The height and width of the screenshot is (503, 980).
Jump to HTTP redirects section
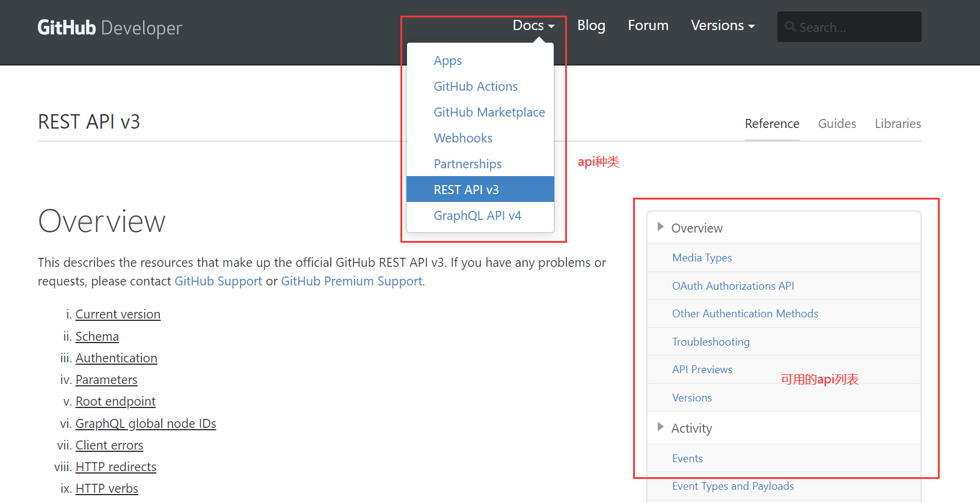tap(116, 467)
